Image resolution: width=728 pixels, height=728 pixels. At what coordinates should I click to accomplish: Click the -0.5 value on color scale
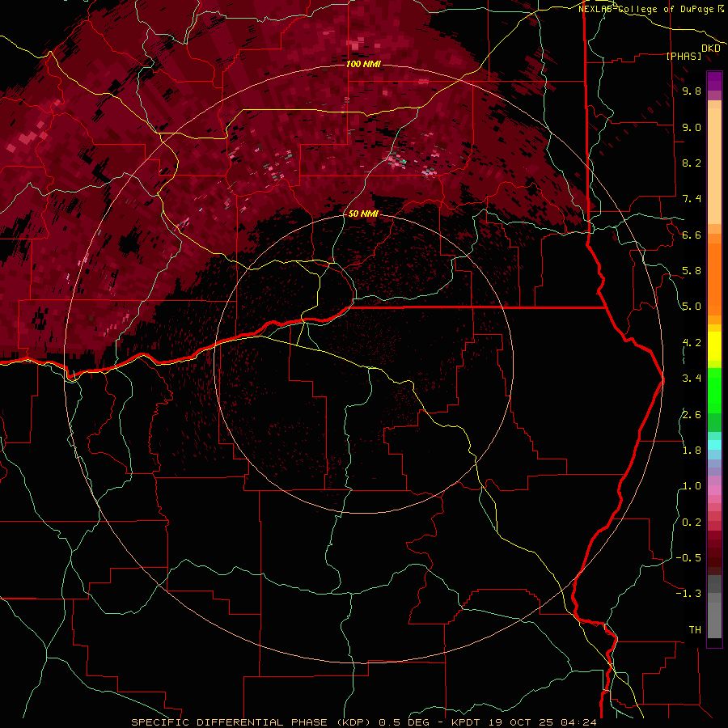689,558
